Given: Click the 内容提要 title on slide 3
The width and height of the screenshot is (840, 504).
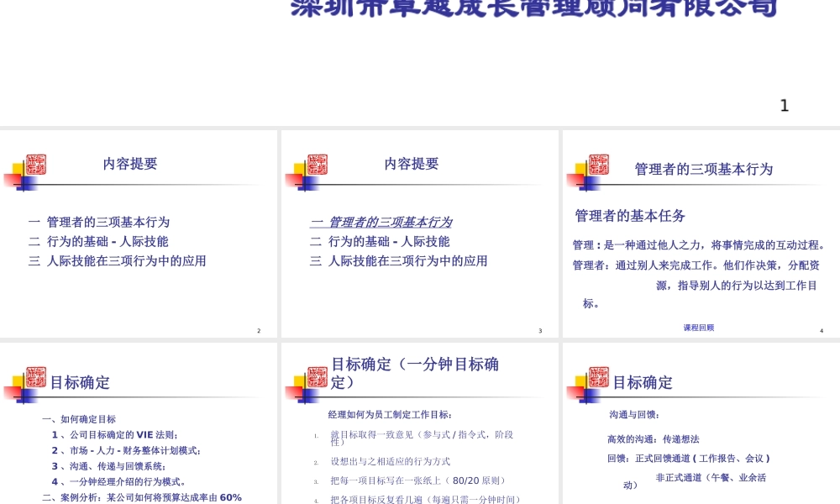Looking at the screenshot, I should 412,163.
